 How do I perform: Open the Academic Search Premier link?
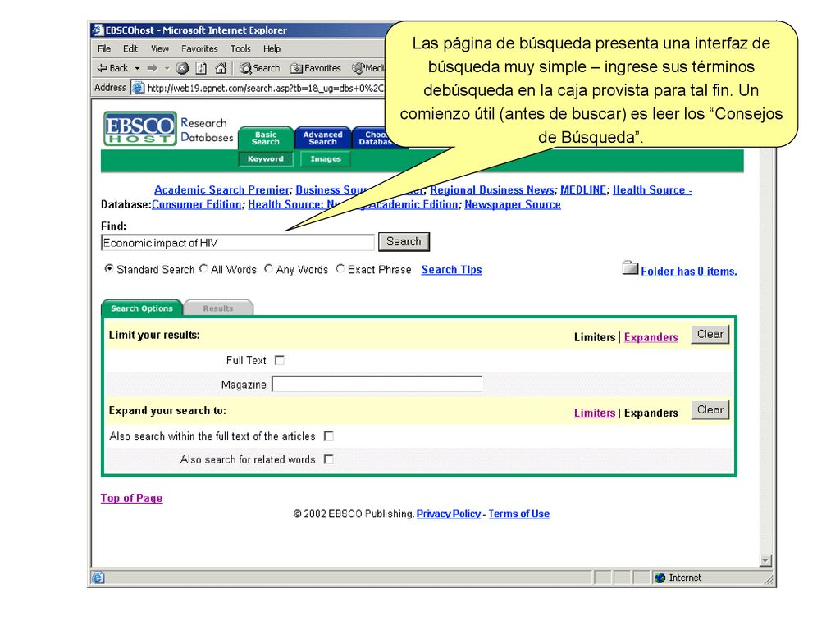(x=221, y=189)
